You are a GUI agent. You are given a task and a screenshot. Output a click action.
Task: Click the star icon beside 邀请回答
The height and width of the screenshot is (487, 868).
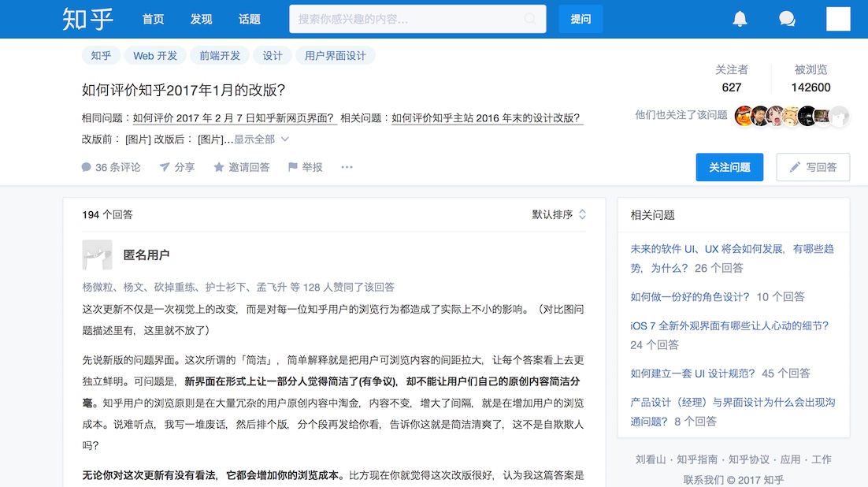219,167
